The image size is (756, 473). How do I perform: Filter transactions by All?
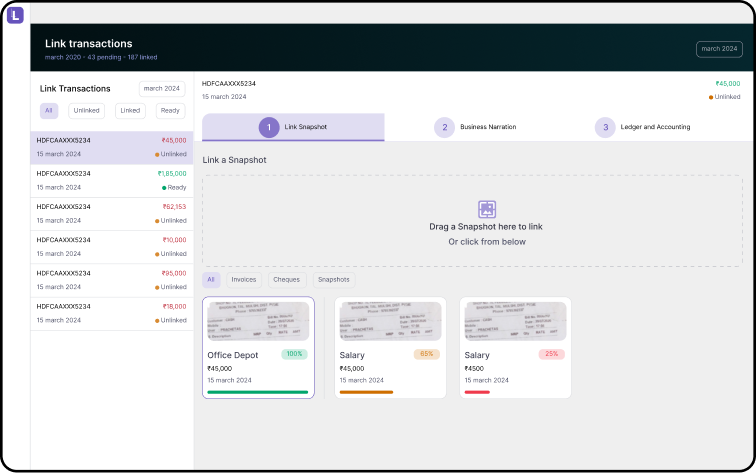49,110
